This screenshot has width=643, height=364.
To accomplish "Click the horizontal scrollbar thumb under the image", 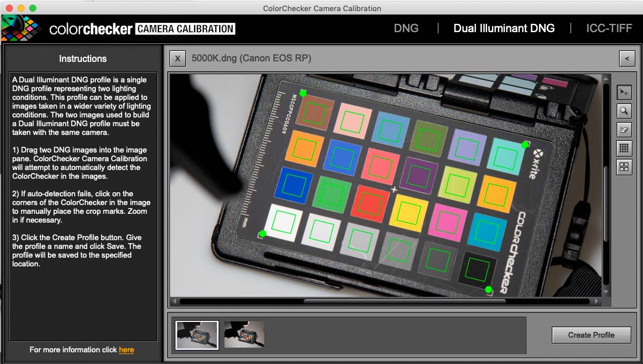I will point(405,301).
